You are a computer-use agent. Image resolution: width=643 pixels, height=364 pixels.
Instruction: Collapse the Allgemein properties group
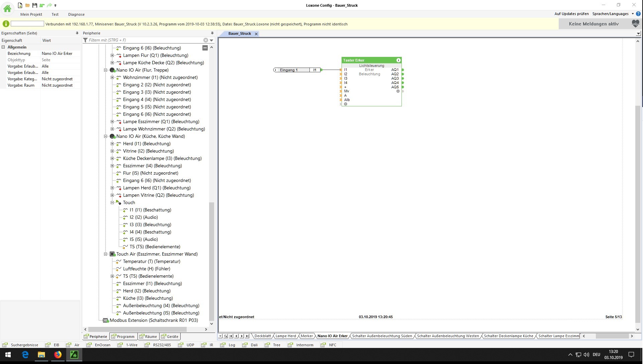3,47
